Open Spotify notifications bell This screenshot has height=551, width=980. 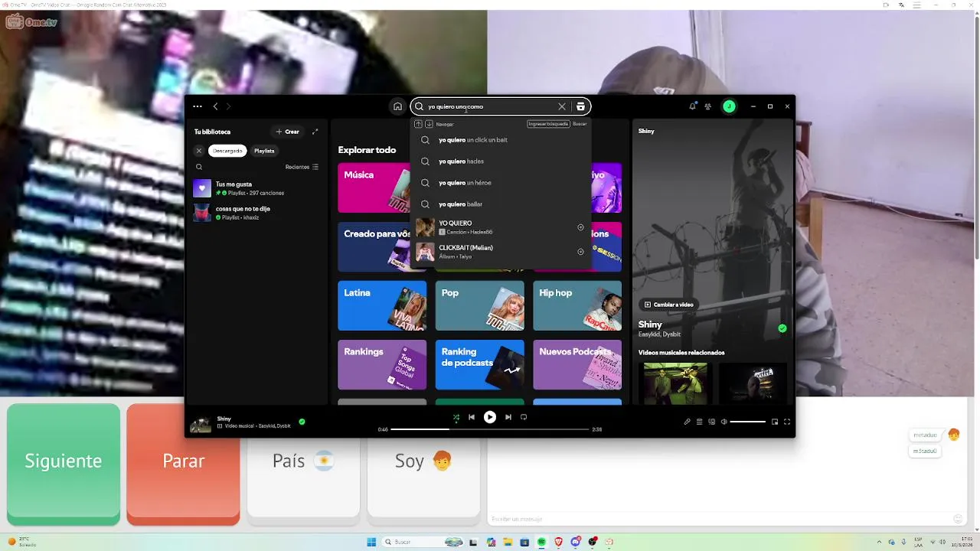692,106
